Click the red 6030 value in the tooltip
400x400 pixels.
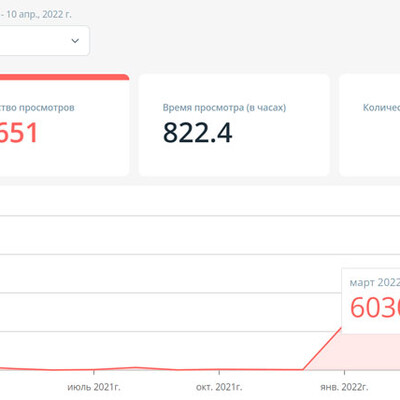[x=375, y=308]
